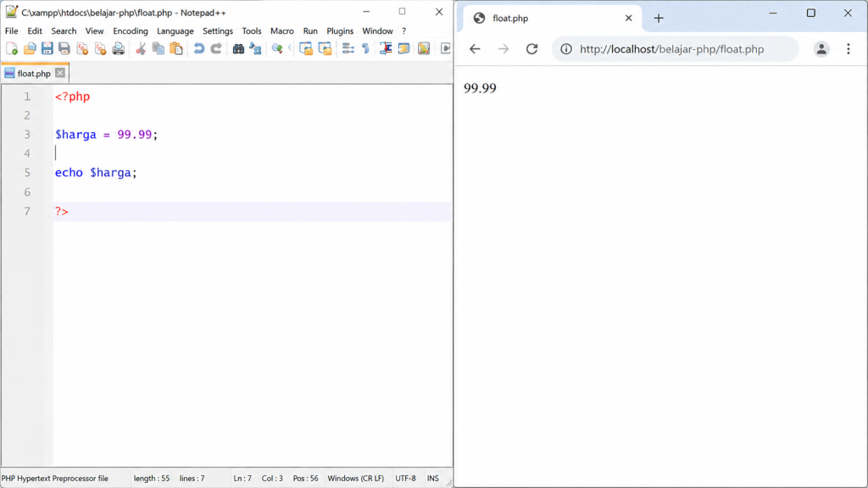Toggle the indent guide icon

386,48
